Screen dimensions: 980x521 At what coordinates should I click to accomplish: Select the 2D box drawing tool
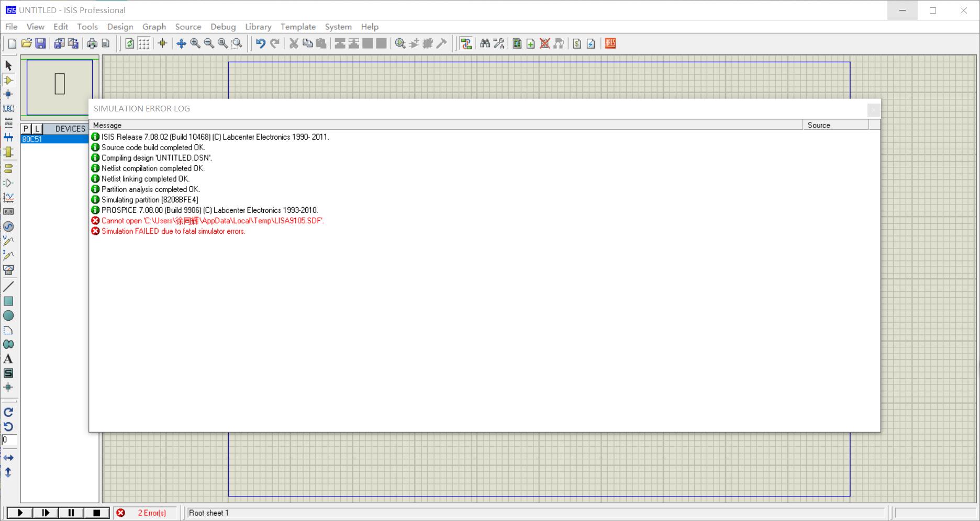coord(8,301)
